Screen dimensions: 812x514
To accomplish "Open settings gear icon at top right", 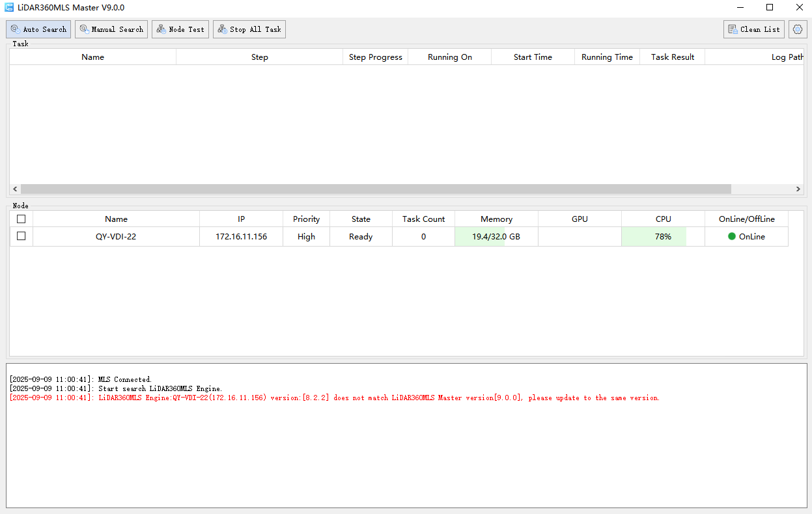I will (x=798, y=29).
